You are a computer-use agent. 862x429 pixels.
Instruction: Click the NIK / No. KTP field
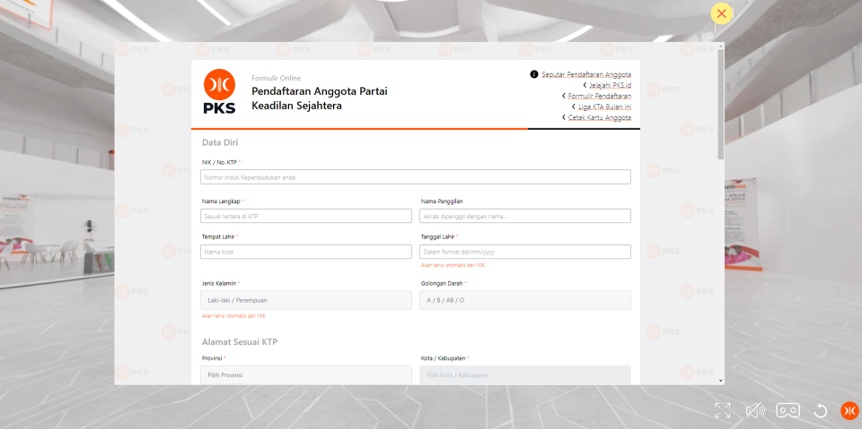415,177
